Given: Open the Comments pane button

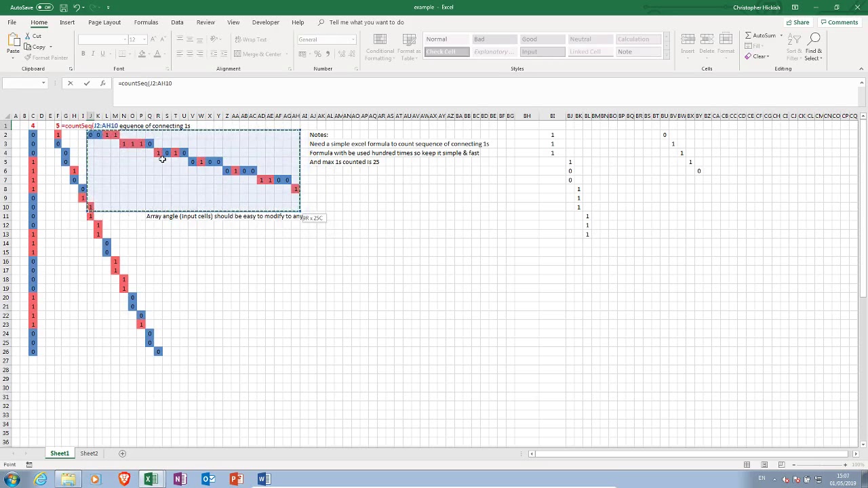Looking at the screenshot, I should click(839, 22).
